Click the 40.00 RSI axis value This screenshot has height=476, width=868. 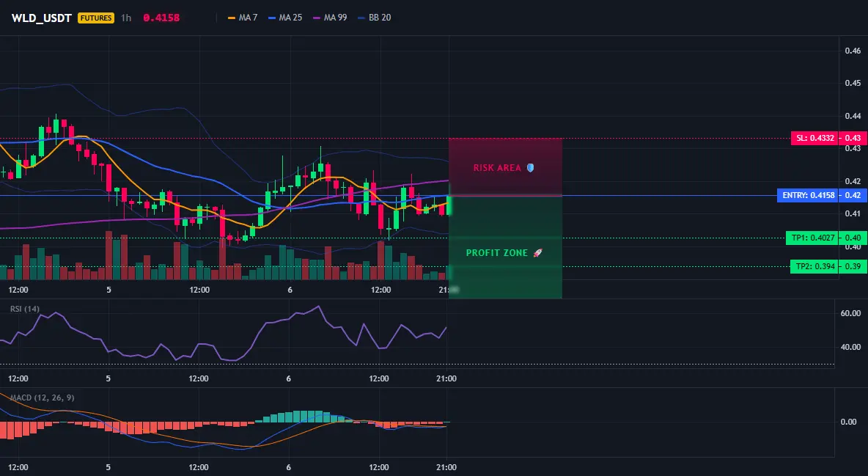click(850, 347)
